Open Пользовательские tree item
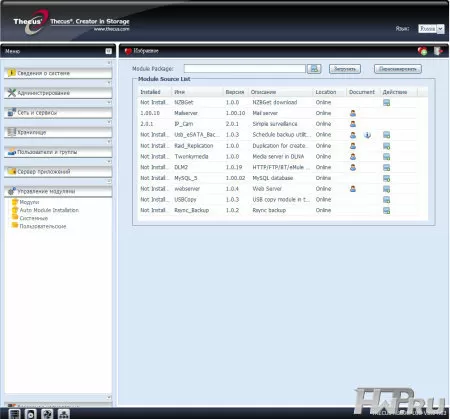The width and height of the screenshot is (450, 419). [43, 226]
